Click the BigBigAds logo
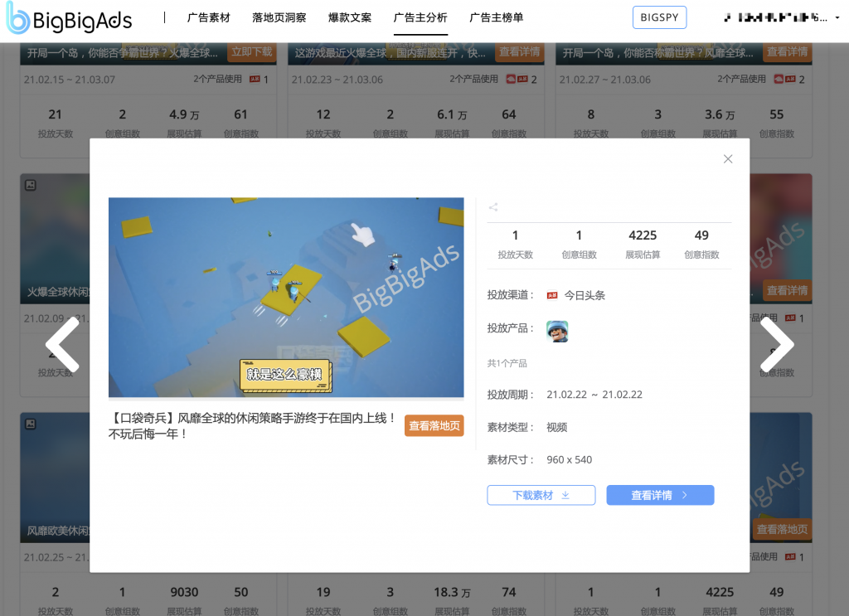The width and height of the screenshot is (849, 616). [69, 19]
